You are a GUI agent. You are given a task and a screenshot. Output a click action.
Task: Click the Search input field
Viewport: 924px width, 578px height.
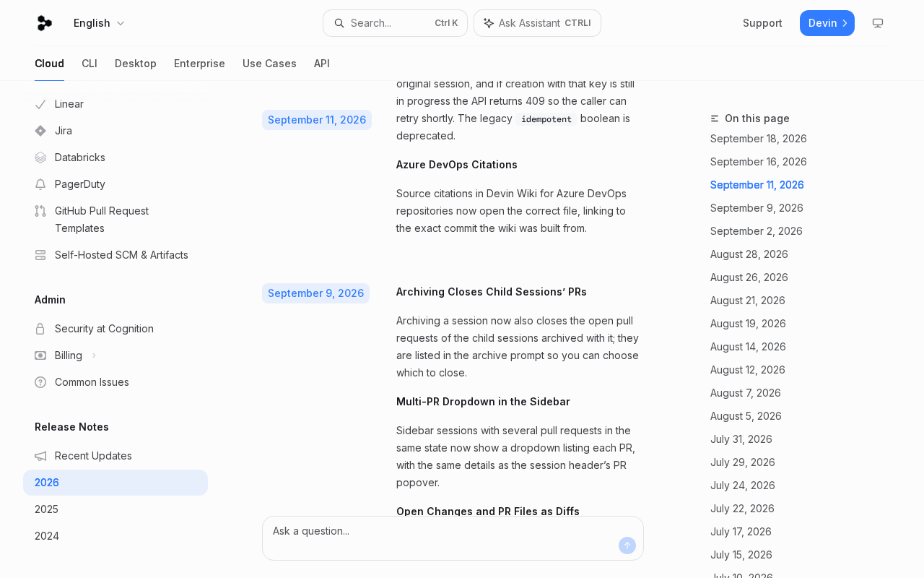tap(395, 23)
